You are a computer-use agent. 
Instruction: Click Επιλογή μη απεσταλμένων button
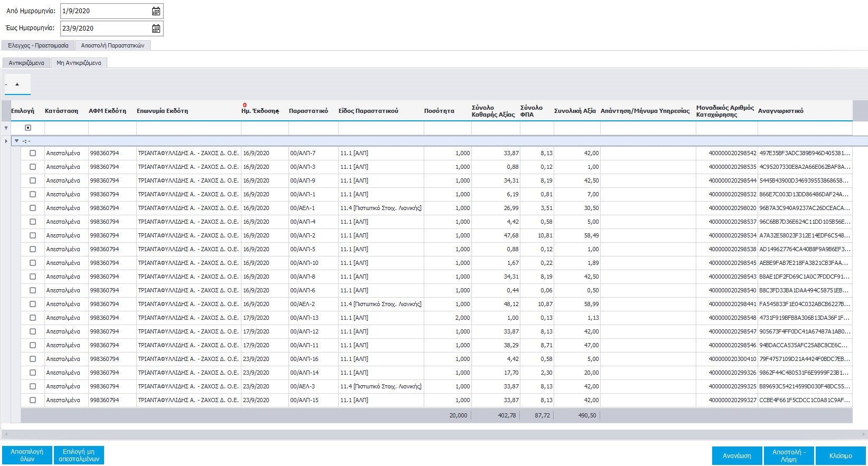(79, 455)
